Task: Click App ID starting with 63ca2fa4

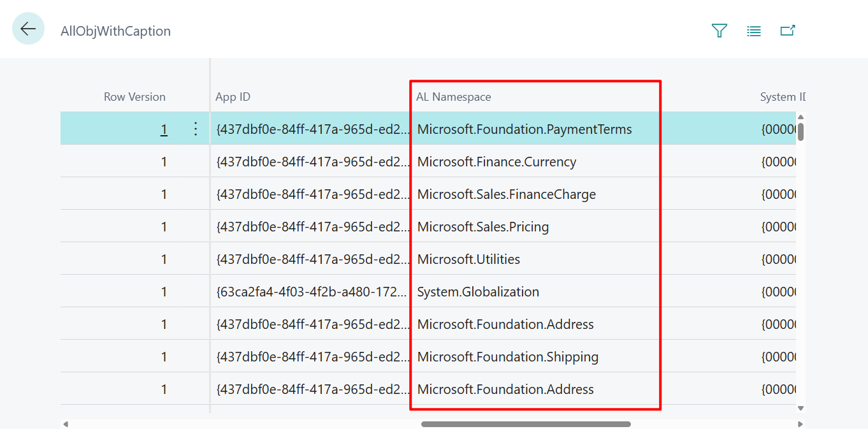Action: coord(311,292)
